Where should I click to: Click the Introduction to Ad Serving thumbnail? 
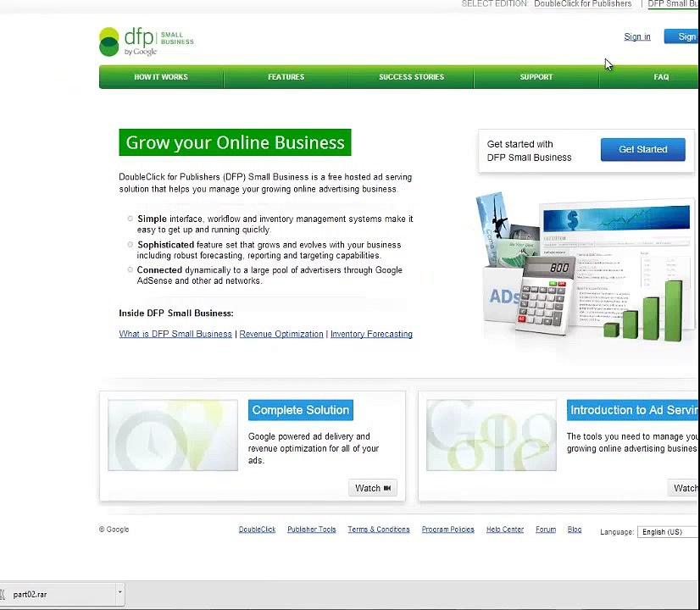(x=492, y=435)
